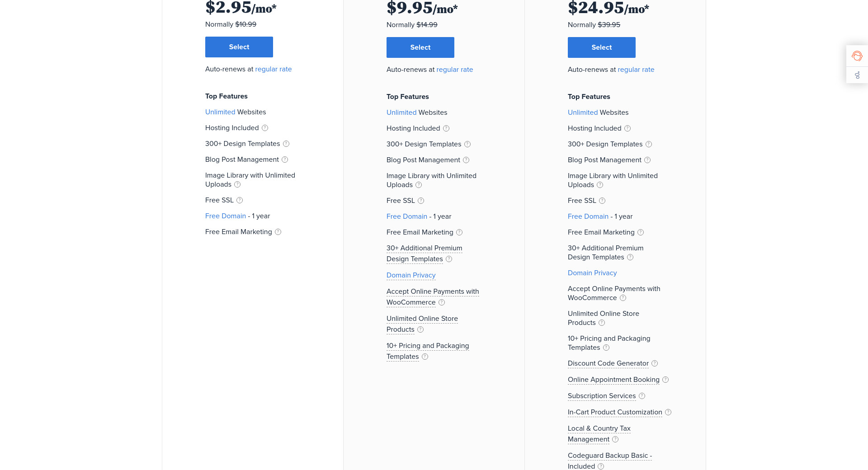
Task: Open Domain Privacy link in $24.95 plan
Action: pyautogui.click(x=592, y=273)
